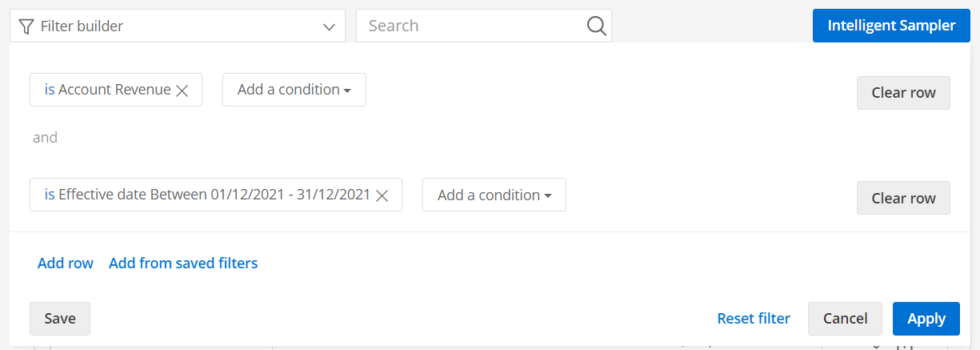Edit the Effective date Between condition
Viewport: 980px width, 350px height.
pyautogui.click(x=214, y=195)
